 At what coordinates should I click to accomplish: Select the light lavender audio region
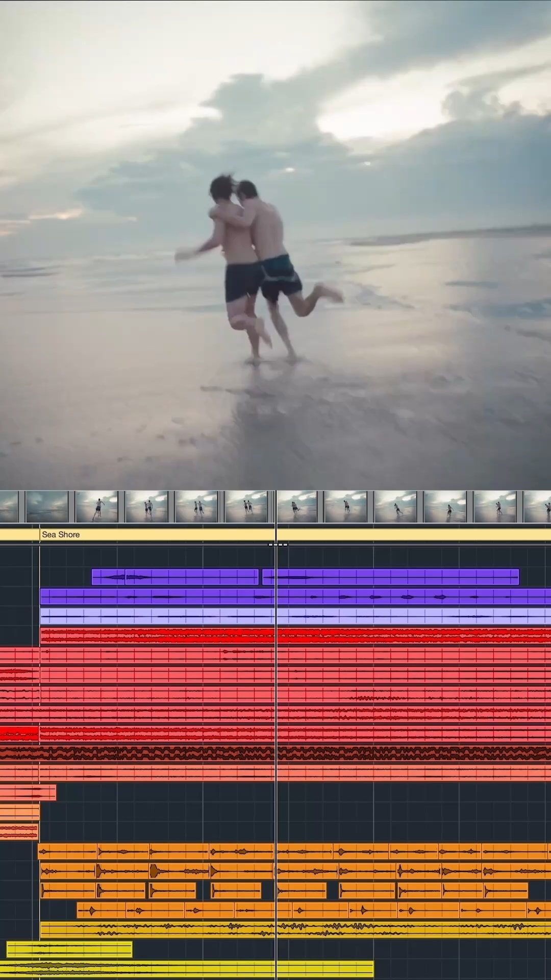(x=295, y=616)
